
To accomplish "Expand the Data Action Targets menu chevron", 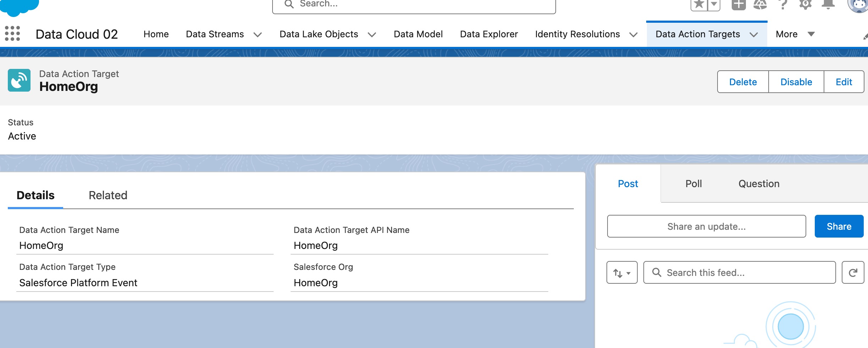I will 754,34.
